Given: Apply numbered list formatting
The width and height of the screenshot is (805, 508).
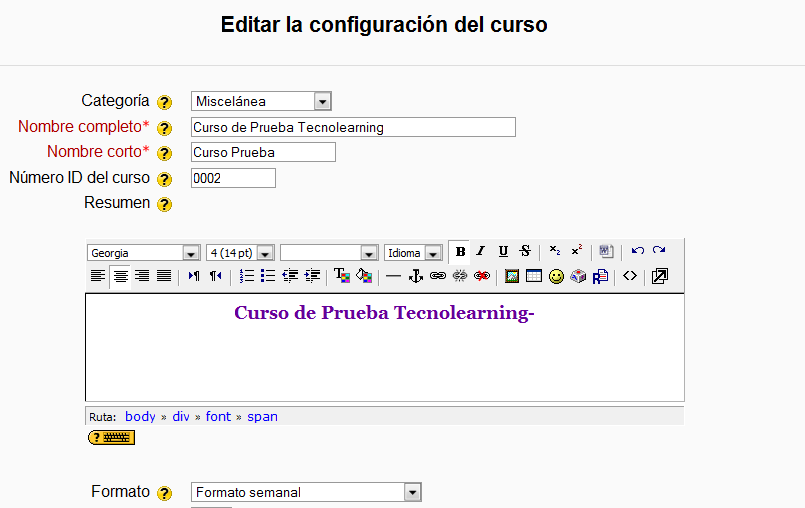Looking at the screenshot, I should (246, 277).
